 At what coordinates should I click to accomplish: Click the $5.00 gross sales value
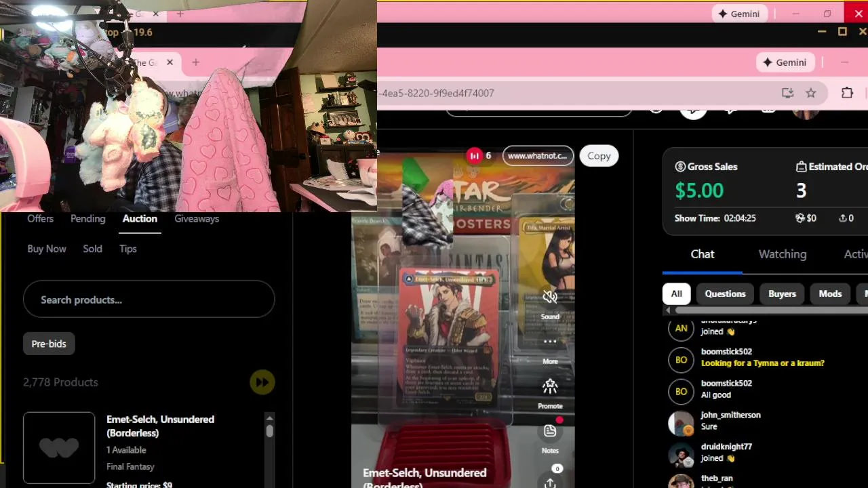pyautogui.click(x=699, y=190)
